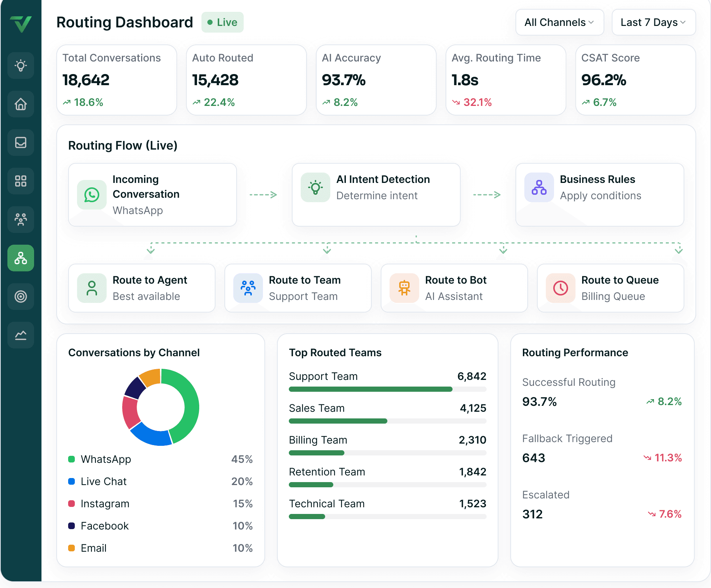Open the teams people sidebar icon

[x=21, y=220]
